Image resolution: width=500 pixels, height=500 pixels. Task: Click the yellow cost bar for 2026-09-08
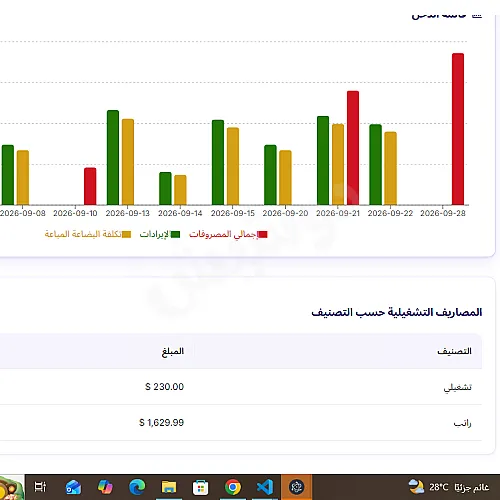[x=23, y=177]
